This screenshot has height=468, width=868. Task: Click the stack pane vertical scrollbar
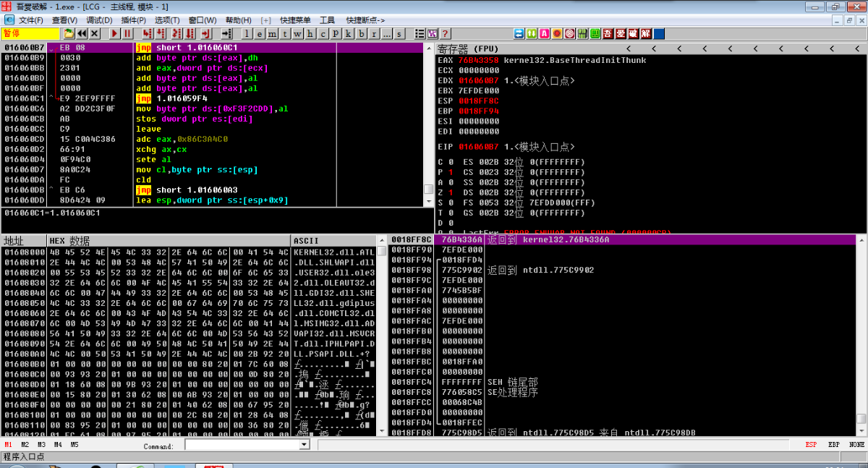pos(861,334)
